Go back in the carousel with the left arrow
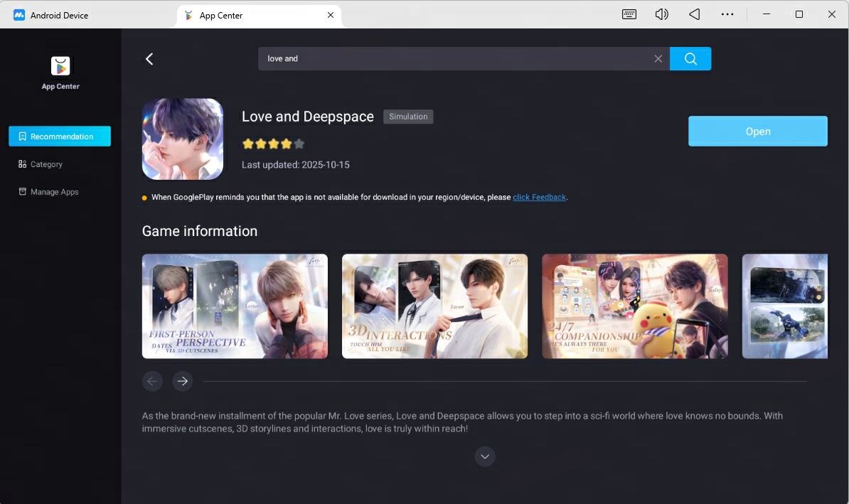The height and width of the screenshot is (504, 849). click(152, 381)
